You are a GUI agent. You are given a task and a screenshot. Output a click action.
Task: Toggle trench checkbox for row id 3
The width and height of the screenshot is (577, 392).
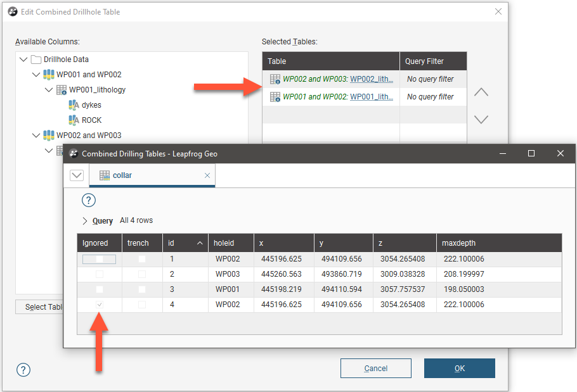[141, 289]
